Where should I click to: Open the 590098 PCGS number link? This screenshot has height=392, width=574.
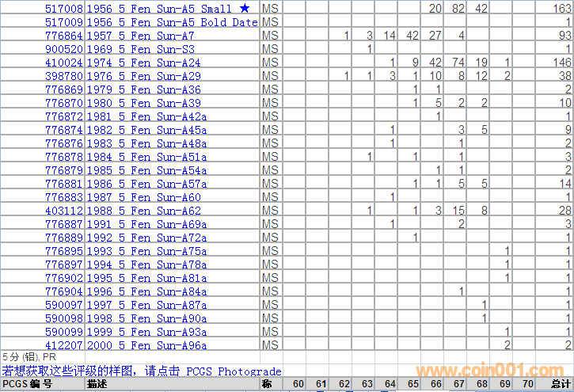pos(64,318)
